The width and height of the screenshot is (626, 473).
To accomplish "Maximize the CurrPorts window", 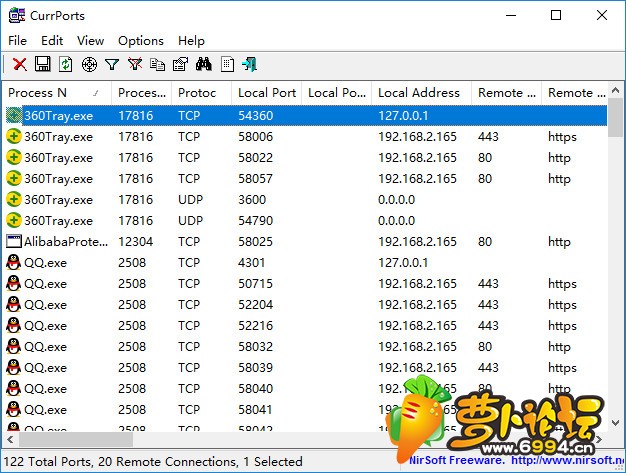I will [556, 16].
